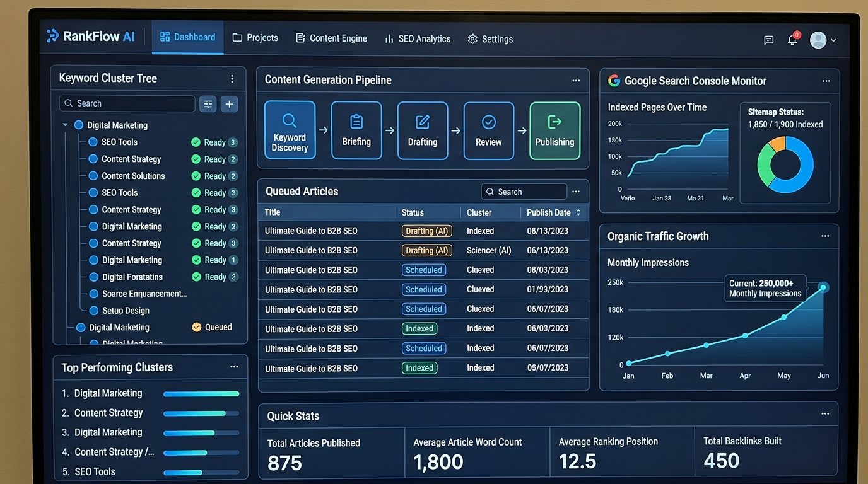Click the Cluster column header
Viewport: 868px width, 484px height.
coord(479,212)
